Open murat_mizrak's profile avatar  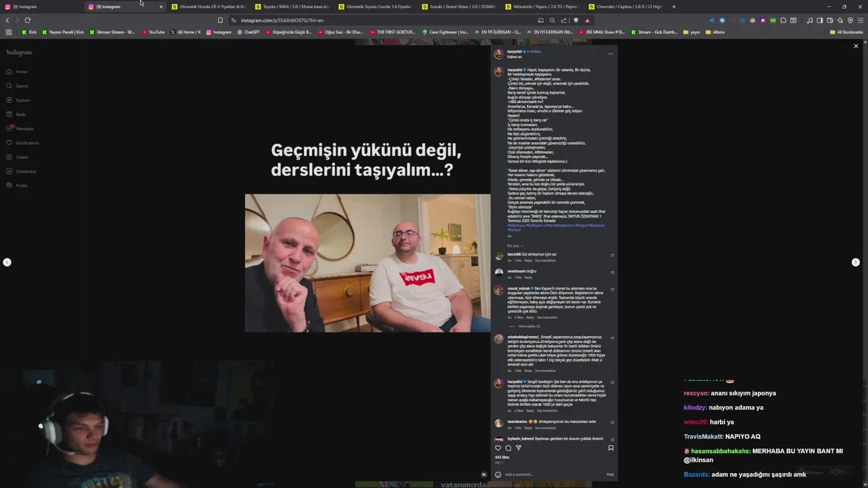(499, 290)
